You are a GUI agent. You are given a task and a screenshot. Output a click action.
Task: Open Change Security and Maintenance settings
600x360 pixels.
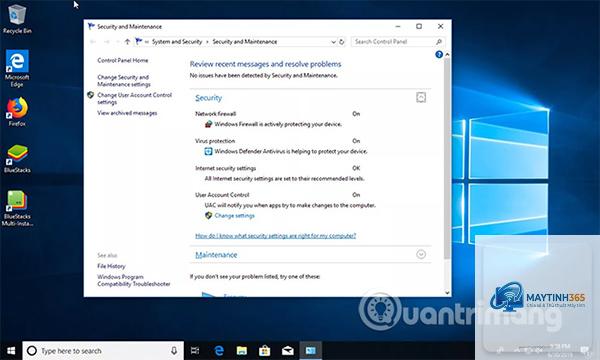click(124, 81)
